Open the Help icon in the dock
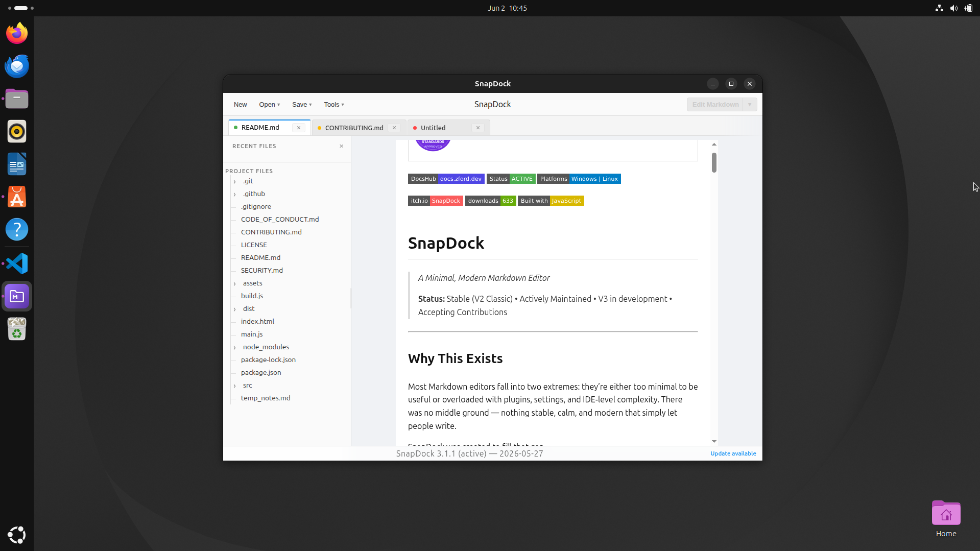Viewport: 980px width, 551px height. pos(17,229)
